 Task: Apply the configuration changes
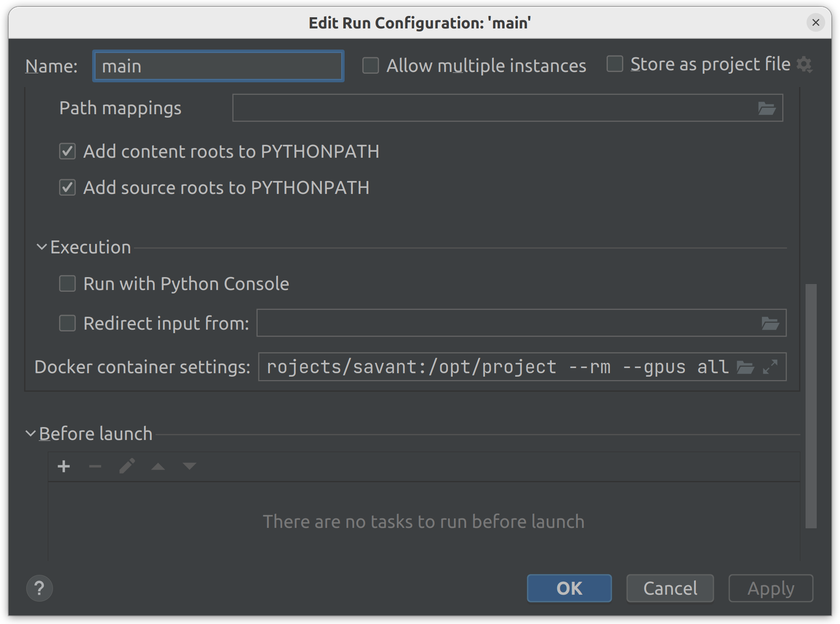click(x=770, y=588)
